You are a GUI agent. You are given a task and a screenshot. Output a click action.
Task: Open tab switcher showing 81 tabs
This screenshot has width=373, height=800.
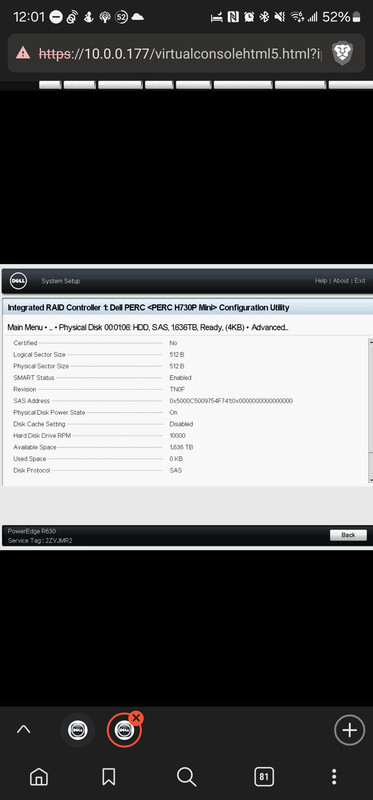[264, 777]
